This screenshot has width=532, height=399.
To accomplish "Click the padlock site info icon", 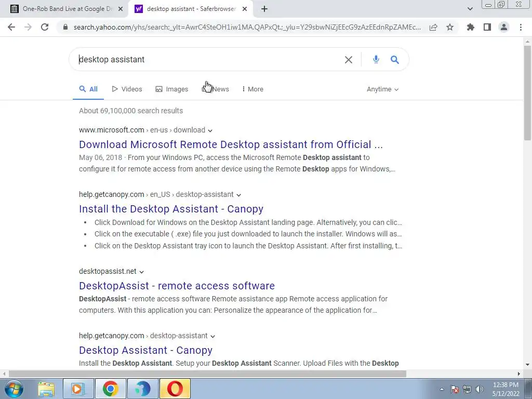I will (65, 27).
